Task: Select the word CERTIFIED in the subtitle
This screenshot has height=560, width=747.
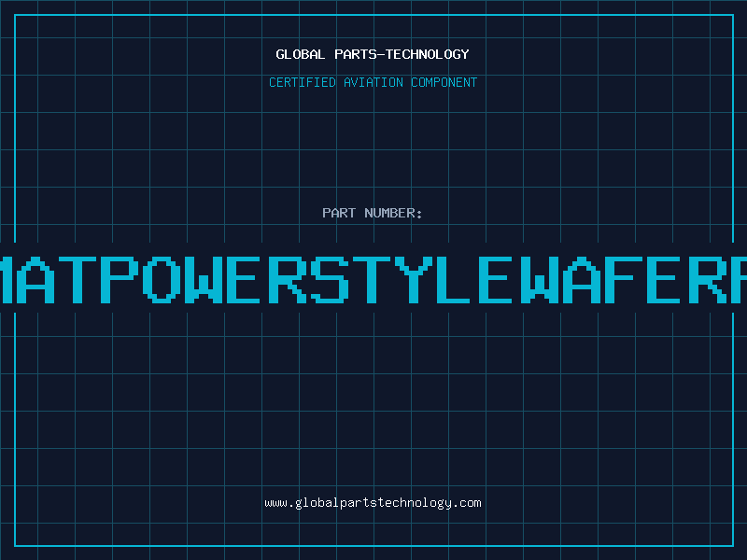Action: pos(303,82)
